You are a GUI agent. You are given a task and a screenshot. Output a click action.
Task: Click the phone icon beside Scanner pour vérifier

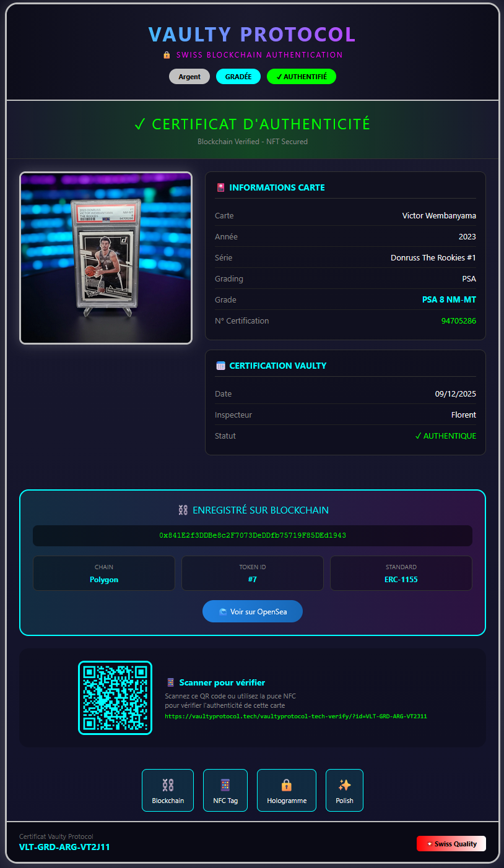tap(171, 682)
